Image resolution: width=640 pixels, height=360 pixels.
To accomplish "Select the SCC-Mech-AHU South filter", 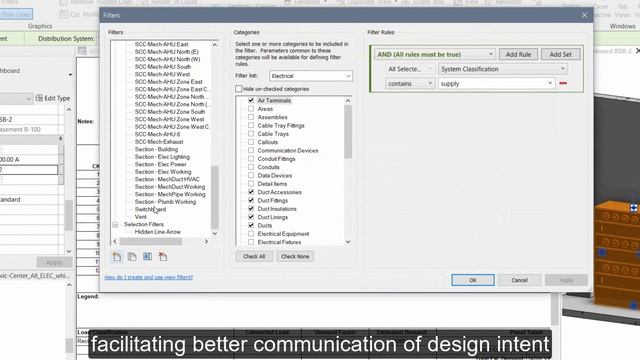I will [x=163, y=67].
